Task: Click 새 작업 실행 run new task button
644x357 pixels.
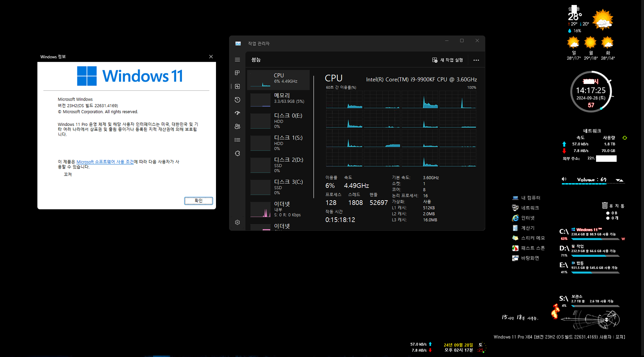Action: [x=448, y=60]
